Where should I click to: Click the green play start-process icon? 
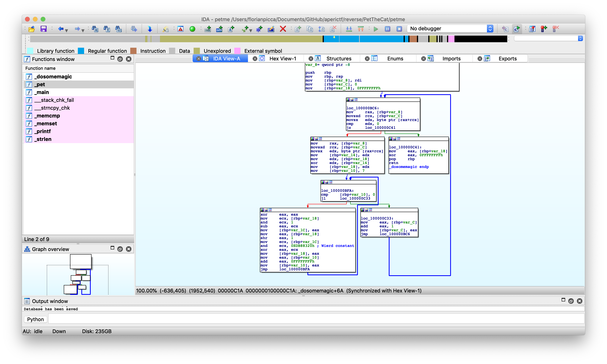pos(376,29)
